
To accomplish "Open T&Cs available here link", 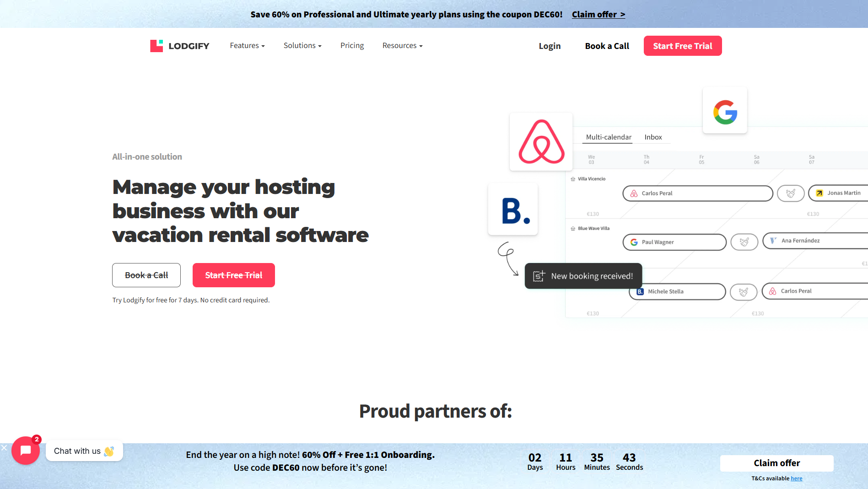I will click(x=796, y=478).
